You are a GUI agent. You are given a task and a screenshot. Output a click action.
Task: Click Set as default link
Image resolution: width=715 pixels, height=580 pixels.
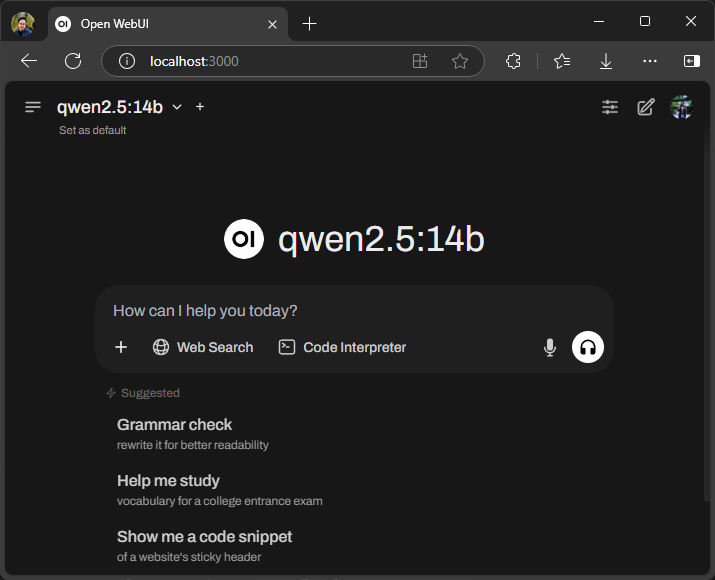[x=93, y=130]
